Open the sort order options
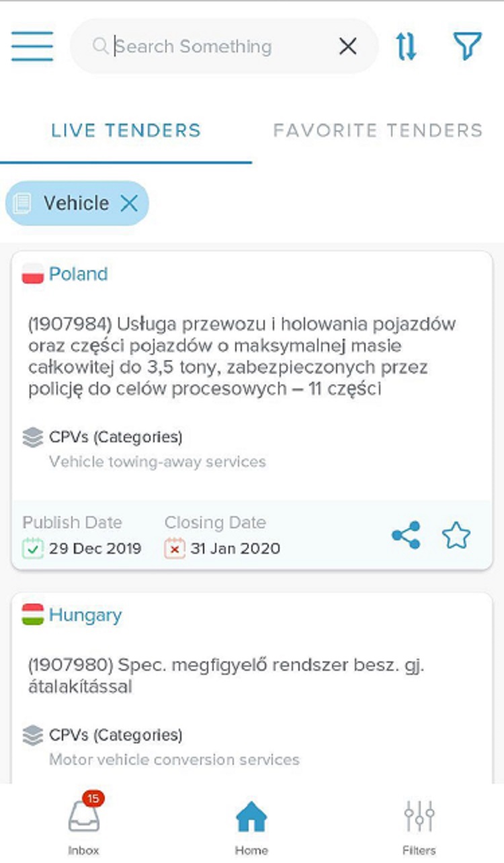 point(406,46)
